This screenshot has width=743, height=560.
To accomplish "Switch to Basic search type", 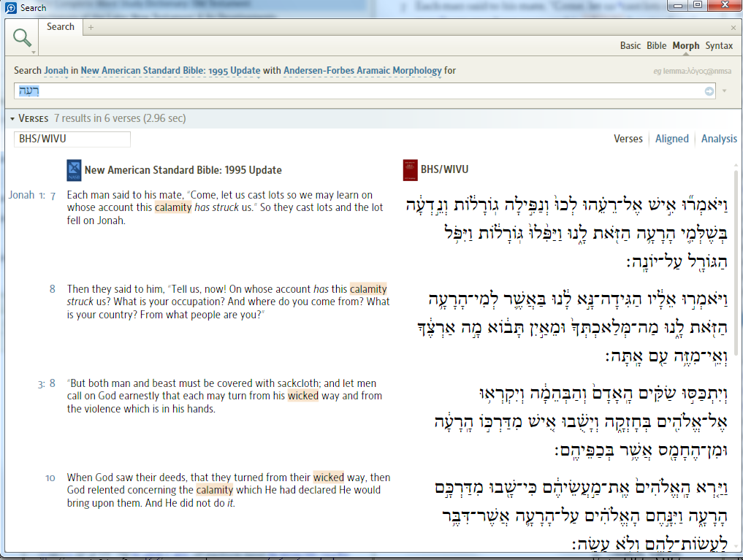I will tap(630, 46).
